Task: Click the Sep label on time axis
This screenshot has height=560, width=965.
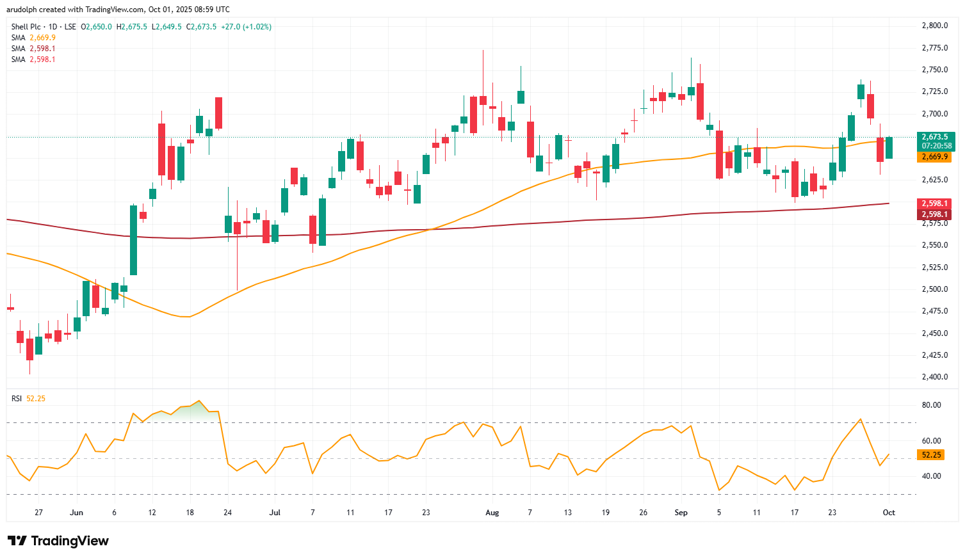Action: (681, 513)
